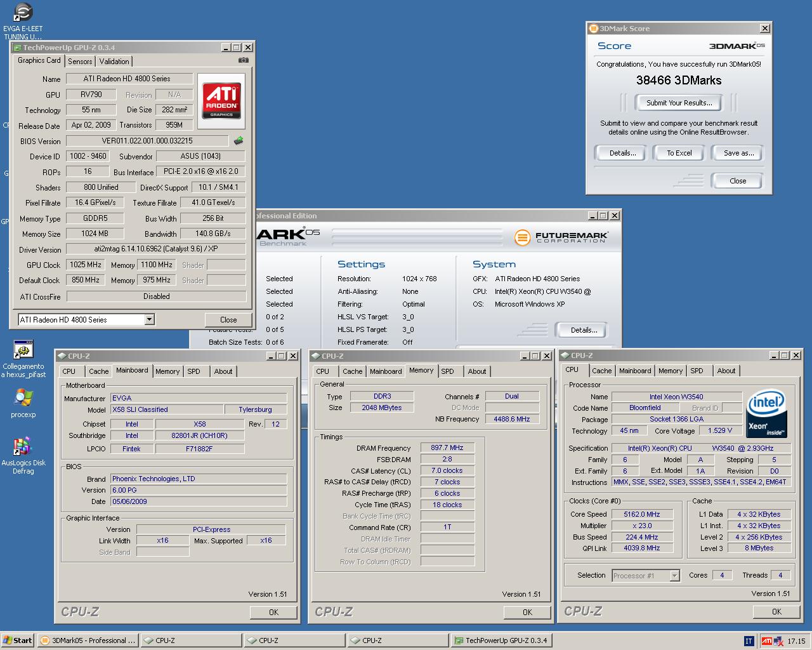Click the Close button in GPU-Z

(228, 320)
